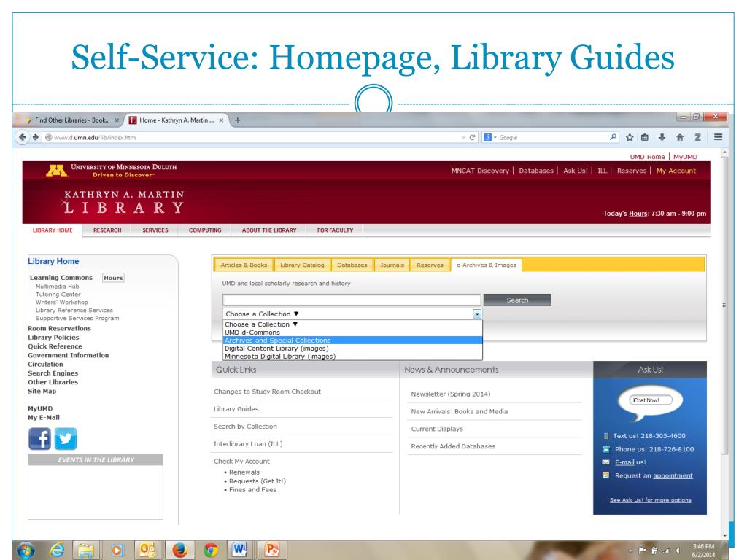Switch to Reserves search tab
The height and width of the screenshot is (560, 747).
430,265
